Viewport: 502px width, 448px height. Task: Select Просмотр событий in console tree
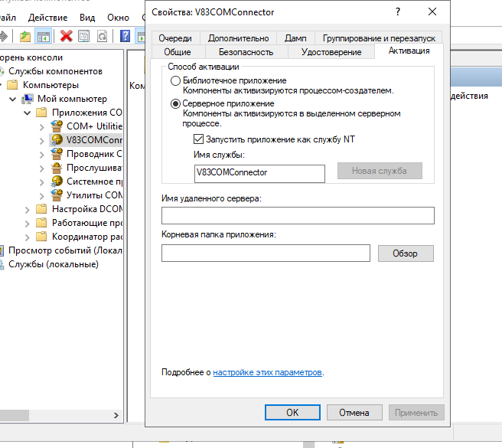click(65, 250)
